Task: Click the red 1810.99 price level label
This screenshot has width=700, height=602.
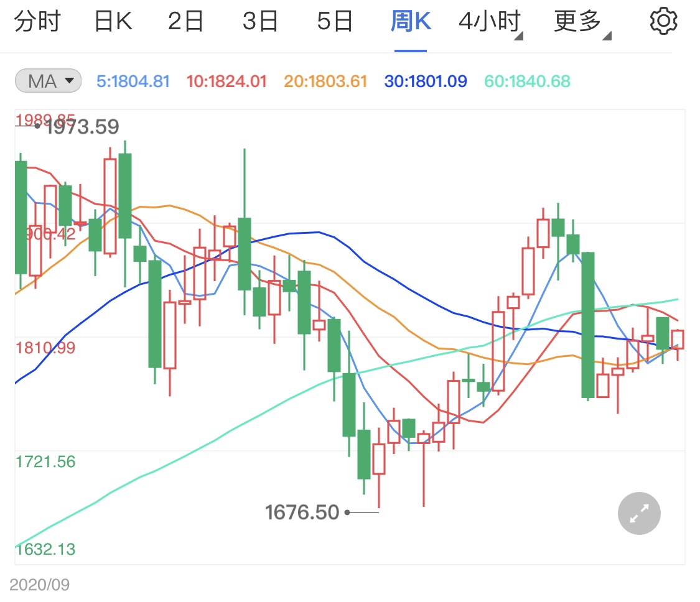Action: [45, 348]
